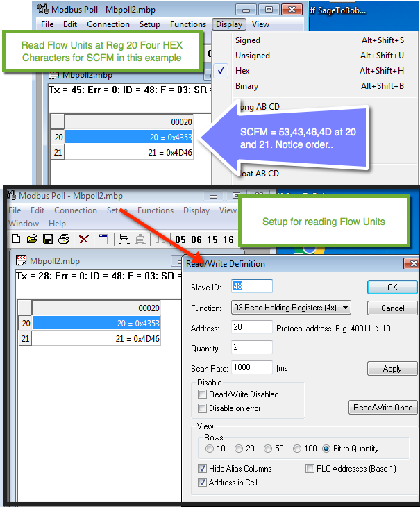
Task: Click the 00020 column header in the Tx = 28 window
Action: (x=96, y=308)
